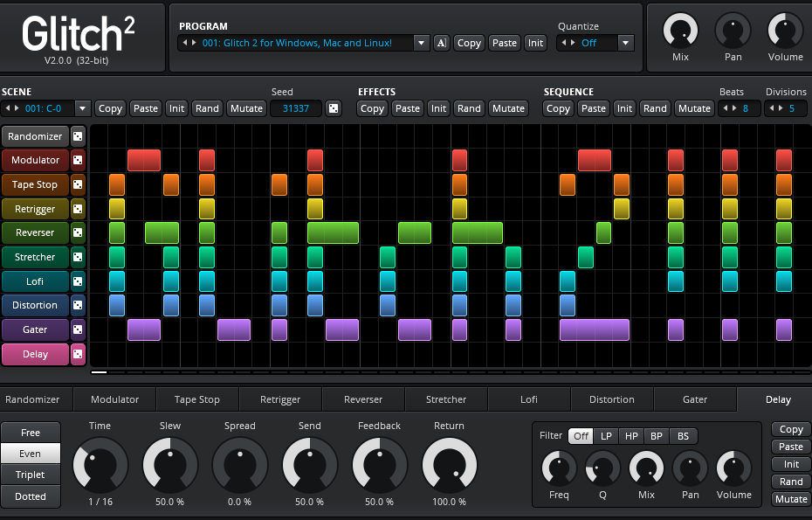Viewport: 812px width, 520px height.
Task: Choose Dotted delay timing mode
Action: [x=31, y=496]
